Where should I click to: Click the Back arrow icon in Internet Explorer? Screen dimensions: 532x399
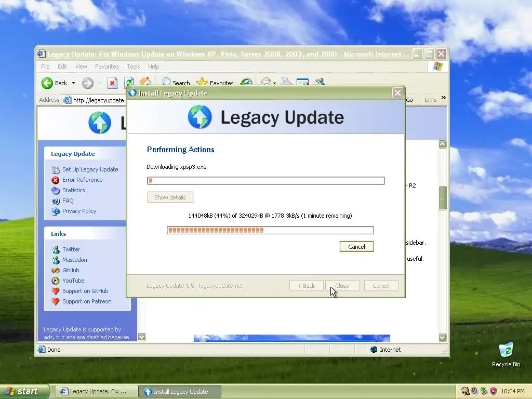(47, 83)
